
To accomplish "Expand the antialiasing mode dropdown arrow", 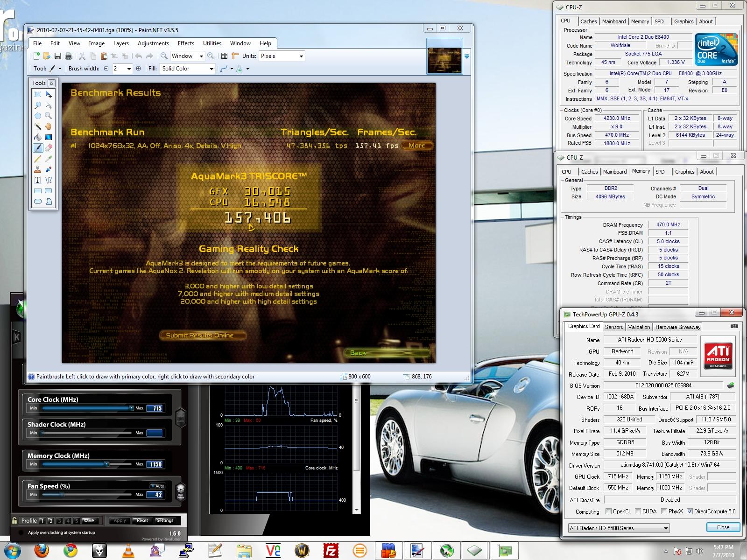I will (231, 69).
